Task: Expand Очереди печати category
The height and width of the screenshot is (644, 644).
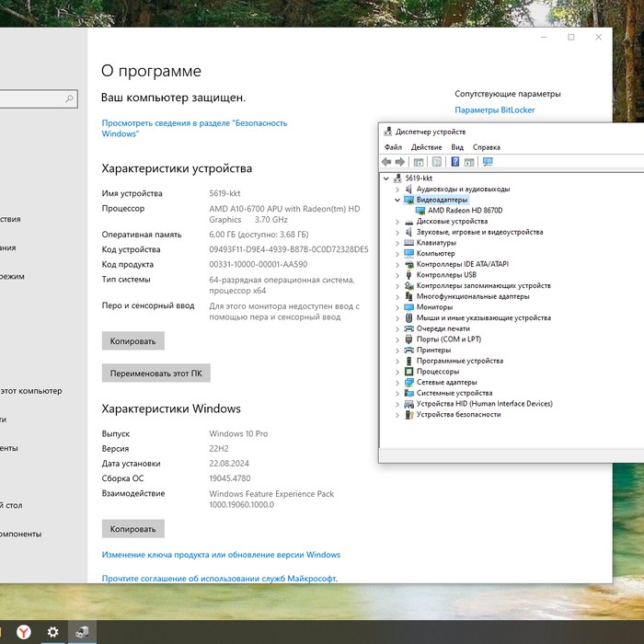Action: click(397, 329)
